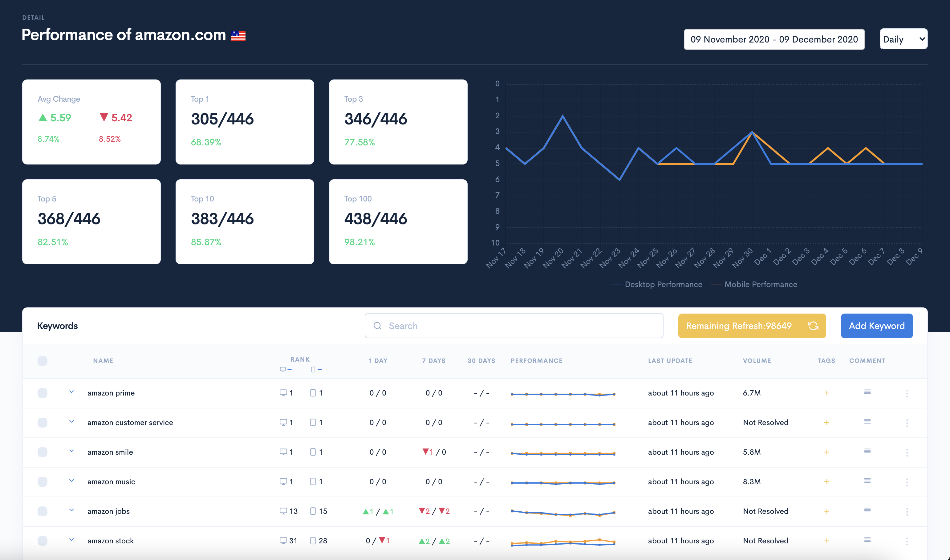The image size is (950, 560).
Task: Click the Avg Change stats card
Action: tap(91, 122)
